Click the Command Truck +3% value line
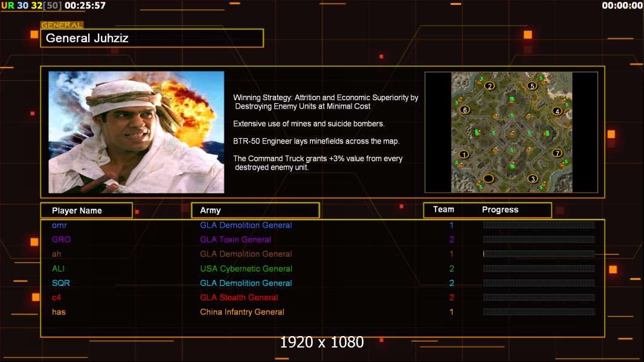 coord(318,163)
